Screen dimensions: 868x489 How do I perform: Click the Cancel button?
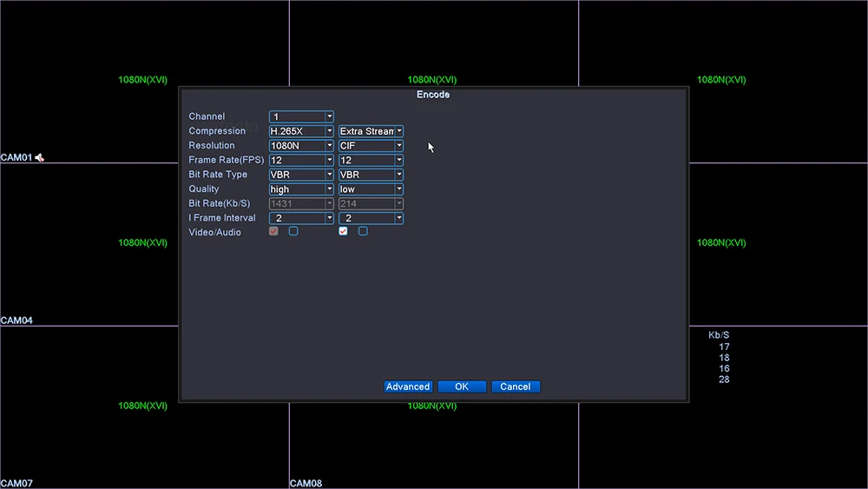pos(516,387)
